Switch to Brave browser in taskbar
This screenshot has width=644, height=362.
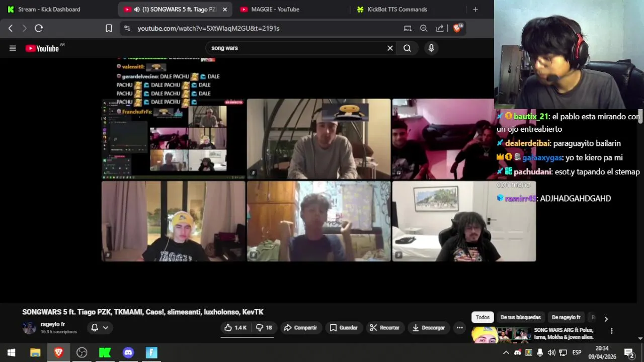[x=58, y=352]
